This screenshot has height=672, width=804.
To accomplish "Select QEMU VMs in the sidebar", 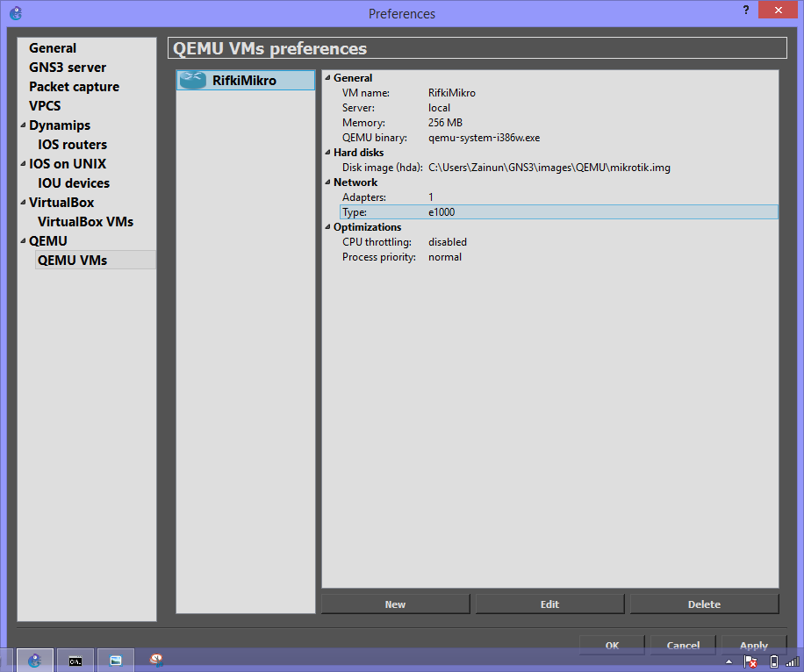I will 72,260.
